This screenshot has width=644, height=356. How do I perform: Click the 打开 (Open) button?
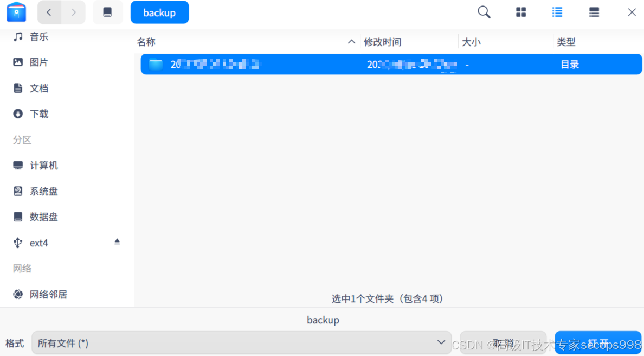[598, 342]
